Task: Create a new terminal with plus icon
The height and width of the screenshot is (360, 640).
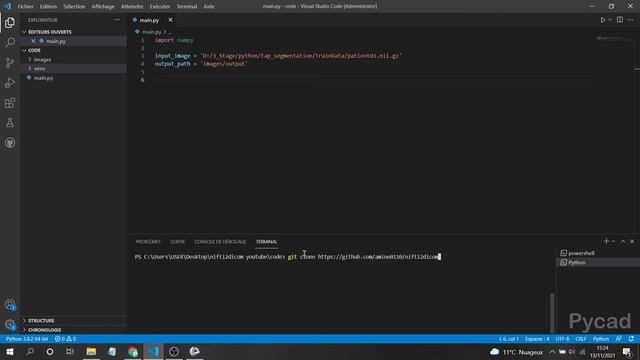Action: [x=606, y=241]
